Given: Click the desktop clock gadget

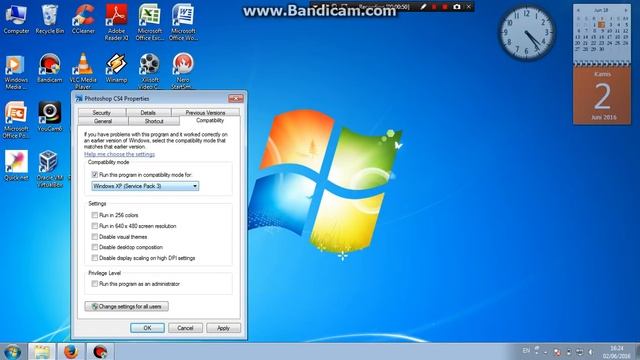Looking at the screenshot, I should pyautogui.click(x=527, y=33).
